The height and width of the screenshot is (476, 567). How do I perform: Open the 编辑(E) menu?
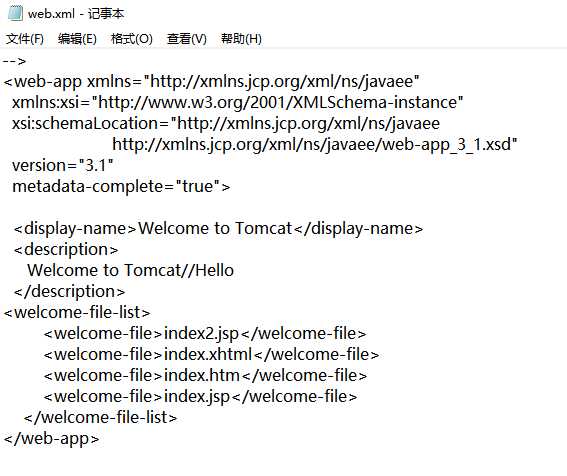coord(77,39)
